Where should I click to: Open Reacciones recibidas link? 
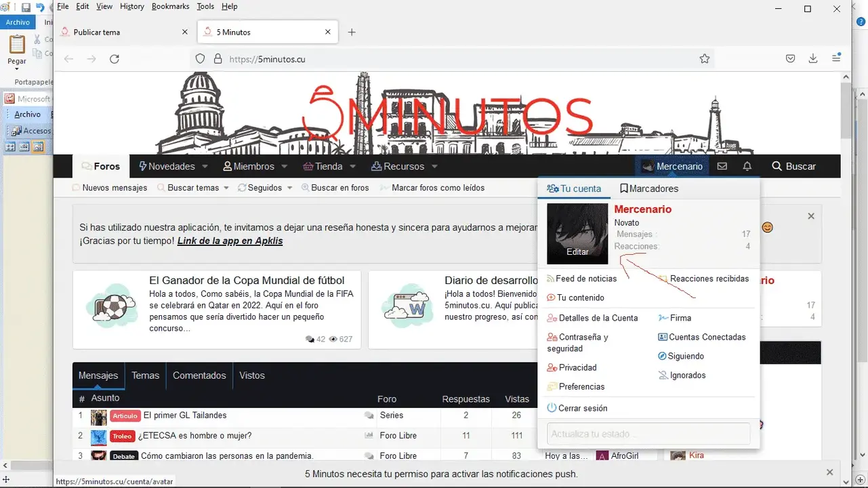click(x=704, y=279)
